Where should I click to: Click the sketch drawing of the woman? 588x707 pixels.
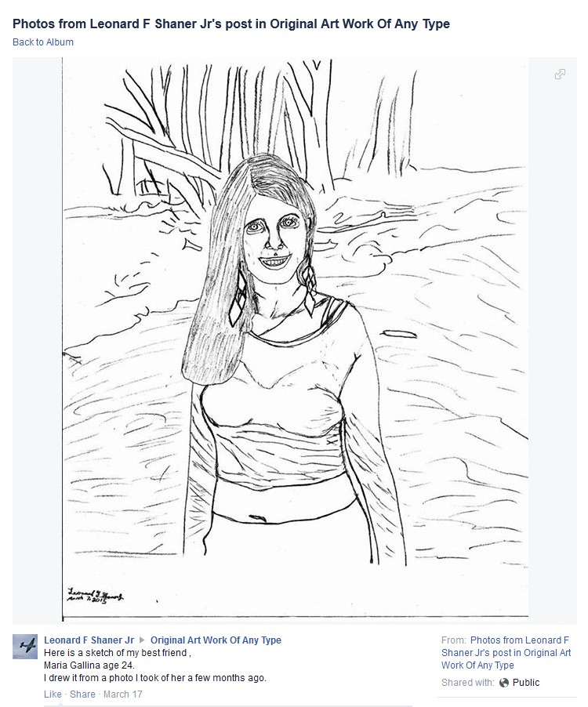click(296, 338)
